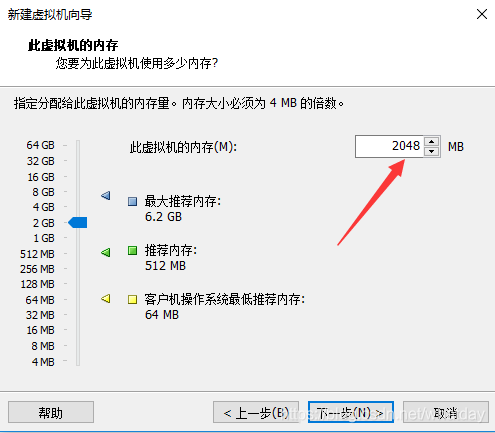Click the yellow minimum recommended memory arrow marker
The width and height of the screenshot is (495, 433).
pyautogui.click(x=106, y=298)
